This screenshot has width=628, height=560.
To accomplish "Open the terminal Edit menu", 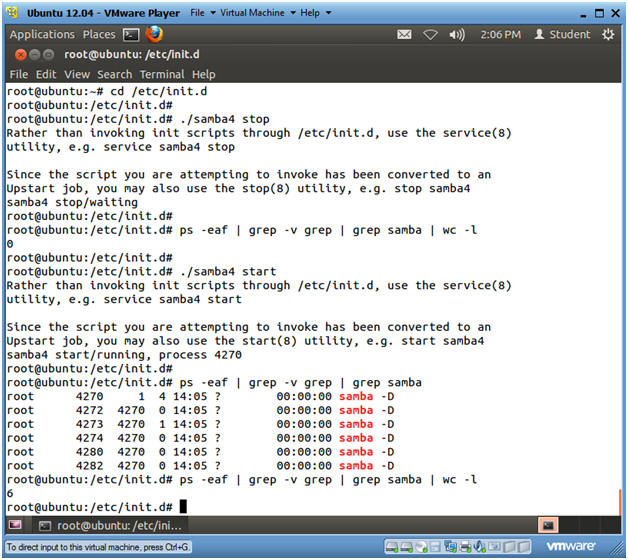I will 46,75.
